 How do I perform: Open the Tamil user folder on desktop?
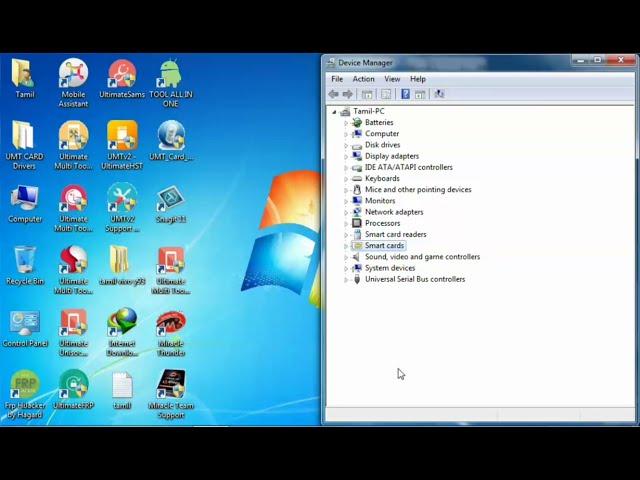[24, 78]
